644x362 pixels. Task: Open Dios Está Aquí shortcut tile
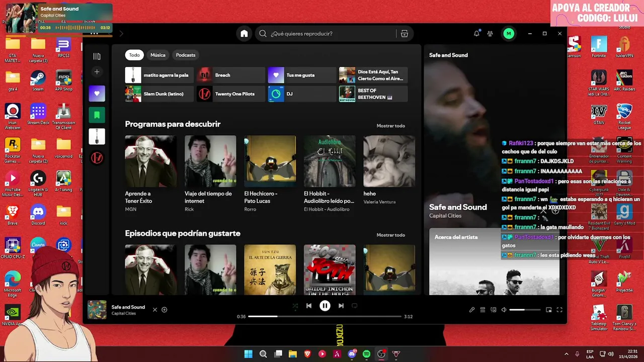(x=373, y=75)
